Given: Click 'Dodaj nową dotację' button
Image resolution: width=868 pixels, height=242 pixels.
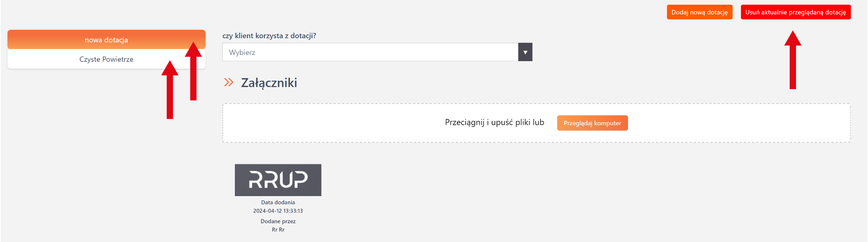Looking at the screenshot, I should pos(699,12).
